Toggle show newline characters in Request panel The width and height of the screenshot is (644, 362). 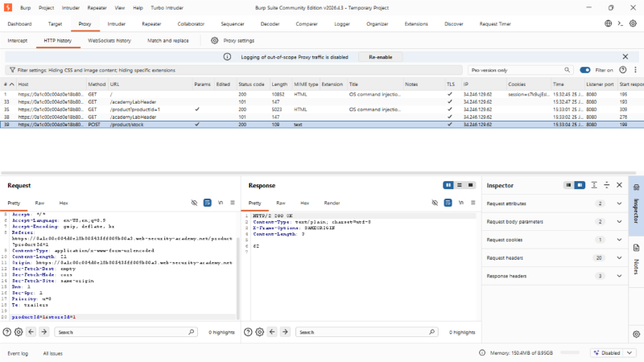coord(220,203)
